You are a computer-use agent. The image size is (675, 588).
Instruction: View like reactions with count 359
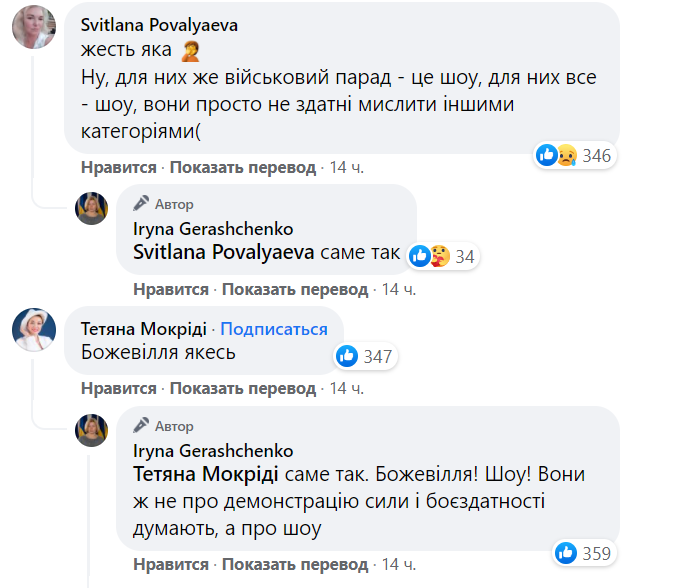click(x=583, y=552)
